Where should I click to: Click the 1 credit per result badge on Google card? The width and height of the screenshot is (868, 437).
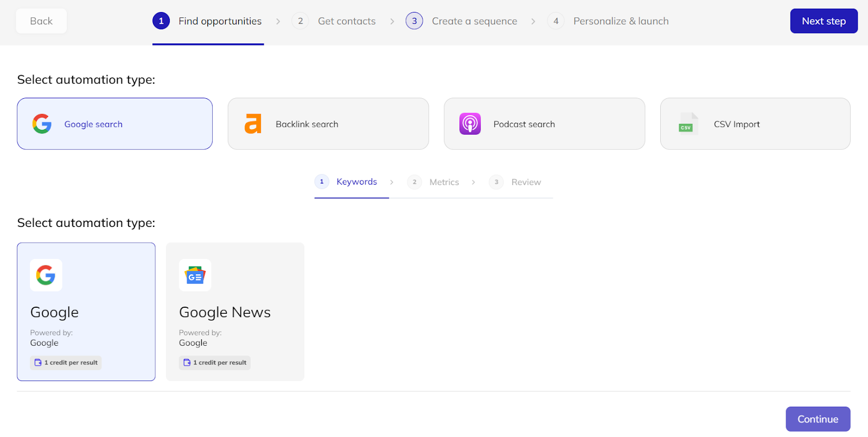pos(66,363)
